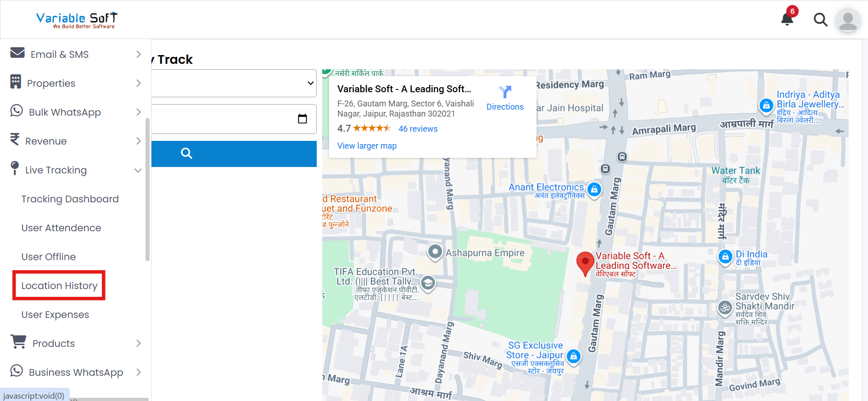Open User Offline submenu item

(49, 257)
